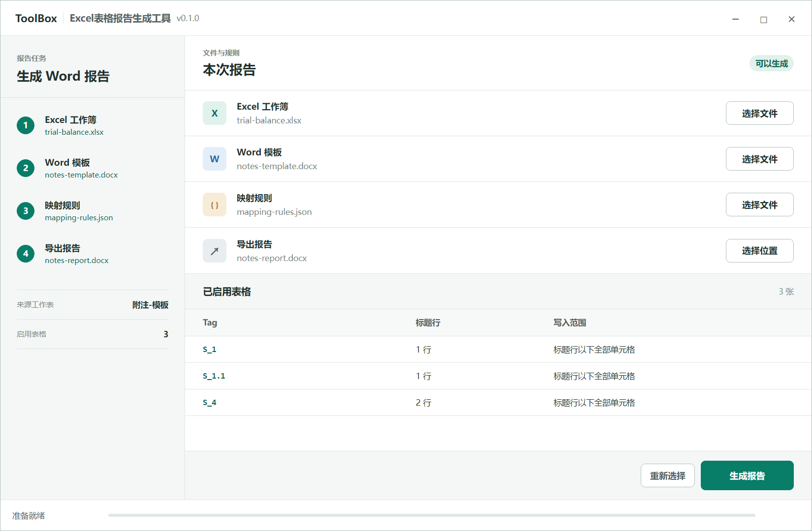Minimize the ToolBox window
The image size is (812, 531).
[x=735, y=19]
